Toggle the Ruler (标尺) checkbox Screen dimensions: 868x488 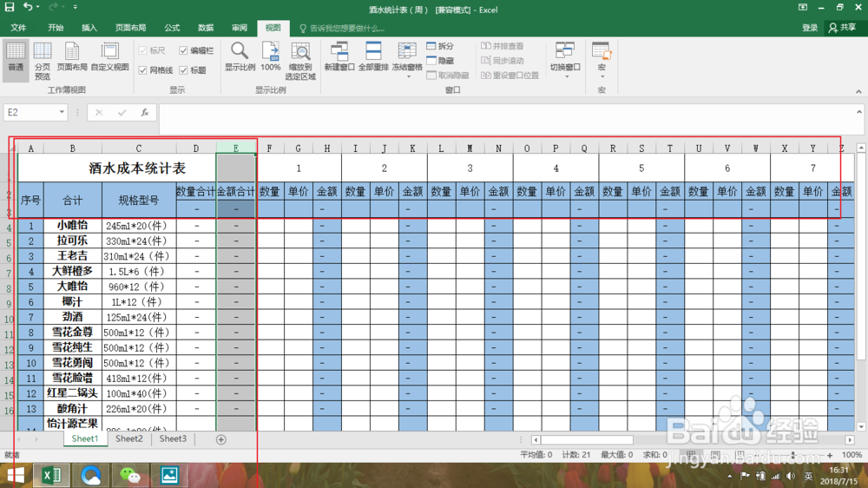pos(143,50)
